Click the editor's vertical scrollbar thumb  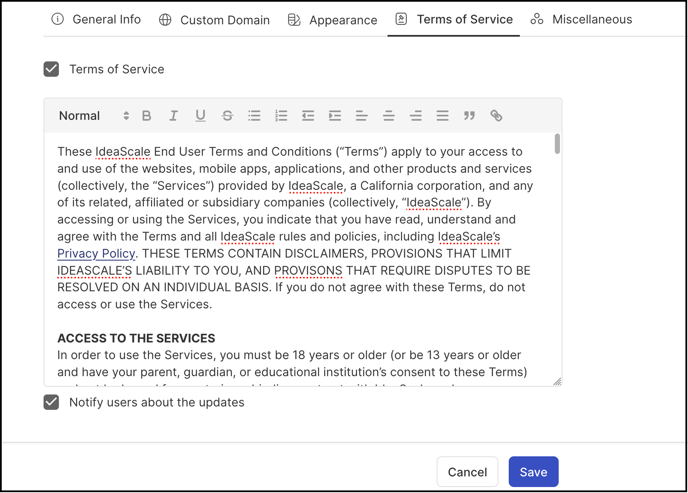point(557,144)
